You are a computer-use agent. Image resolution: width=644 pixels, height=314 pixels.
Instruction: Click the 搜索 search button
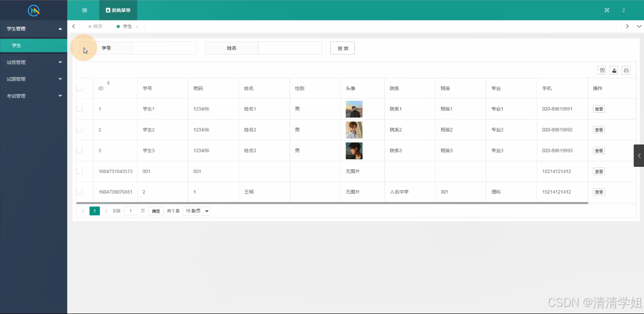click(x=342, y=48)
